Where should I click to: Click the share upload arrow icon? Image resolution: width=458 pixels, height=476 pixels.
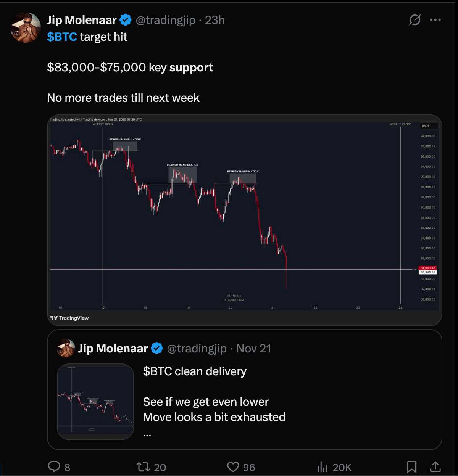pos(435,466)
